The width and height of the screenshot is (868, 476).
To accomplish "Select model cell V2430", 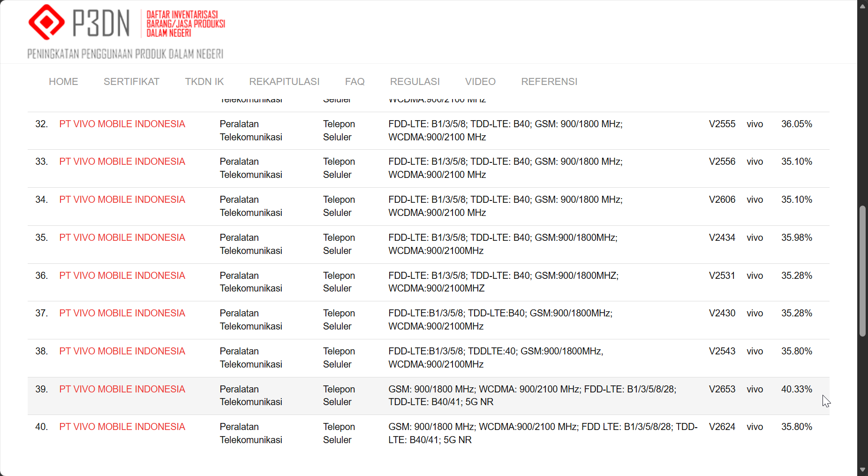I will [x=722, y=313].
